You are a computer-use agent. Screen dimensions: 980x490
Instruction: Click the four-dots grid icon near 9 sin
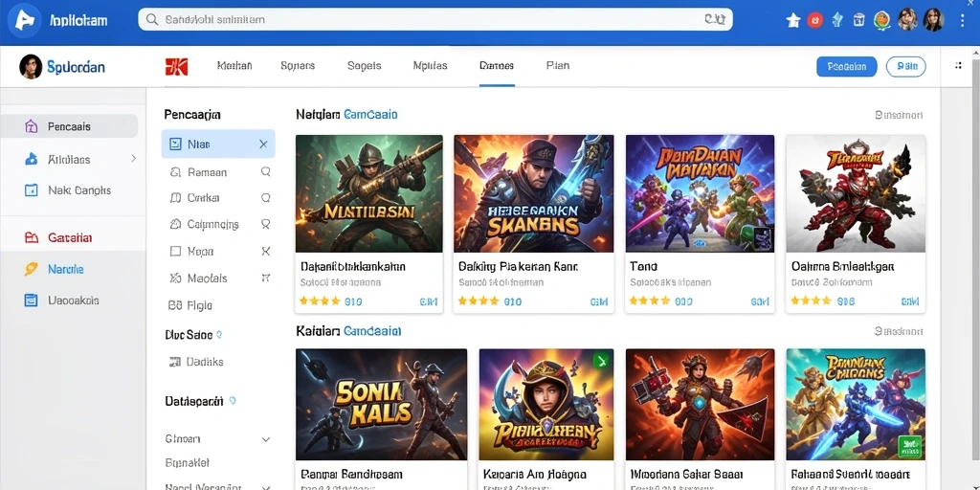[x=959, y=66]
